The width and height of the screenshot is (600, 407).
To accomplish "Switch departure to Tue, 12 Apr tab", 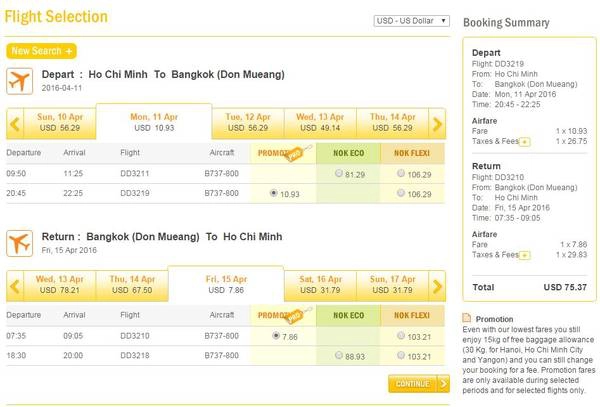I will click(x=246, y=122).
